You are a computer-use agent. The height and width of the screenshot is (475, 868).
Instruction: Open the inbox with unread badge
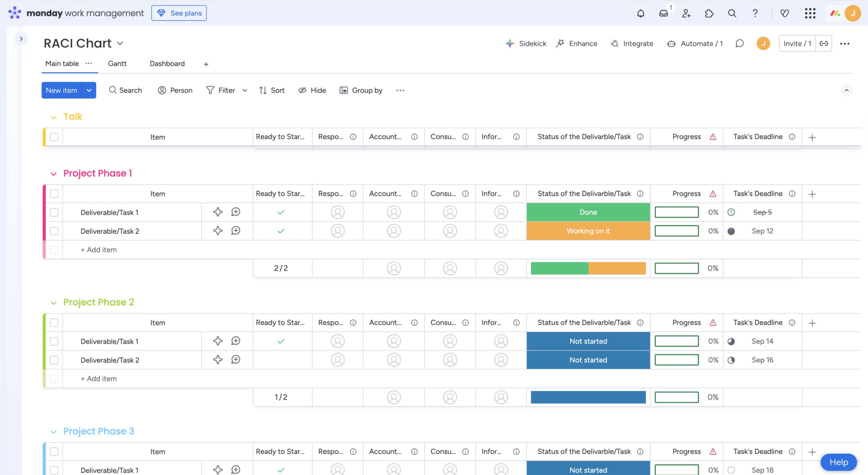point(663,13)
